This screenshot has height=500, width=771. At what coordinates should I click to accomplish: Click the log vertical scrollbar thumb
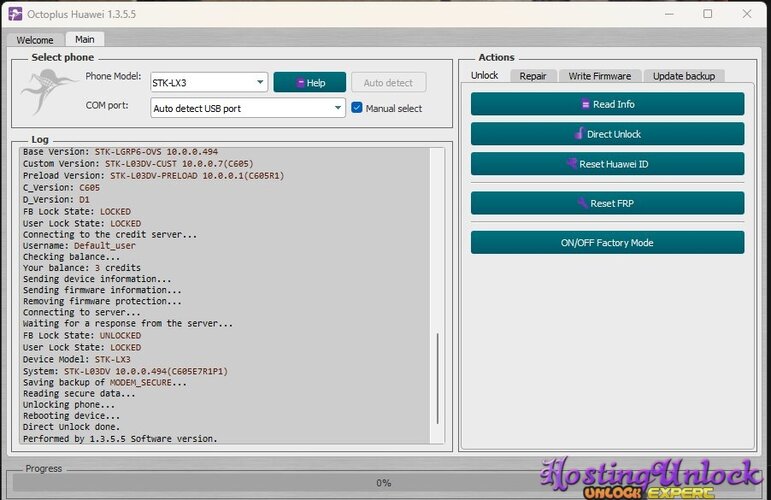437,379
